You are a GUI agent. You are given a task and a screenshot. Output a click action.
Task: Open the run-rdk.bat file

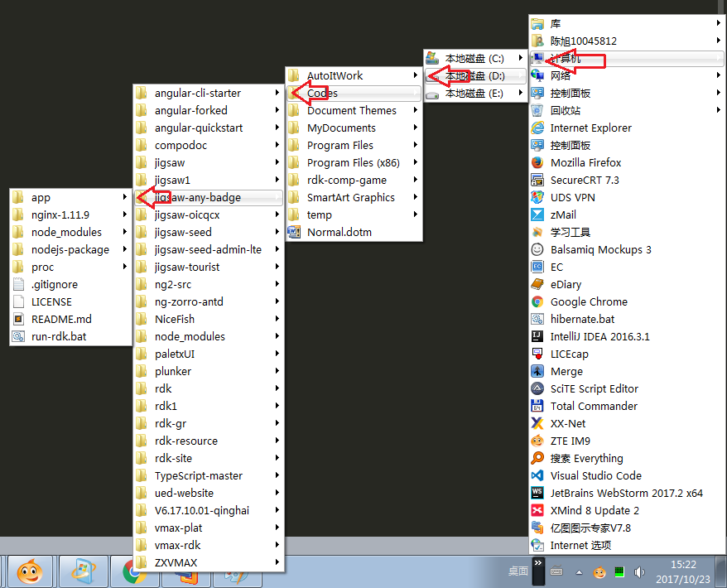(70, 337)
